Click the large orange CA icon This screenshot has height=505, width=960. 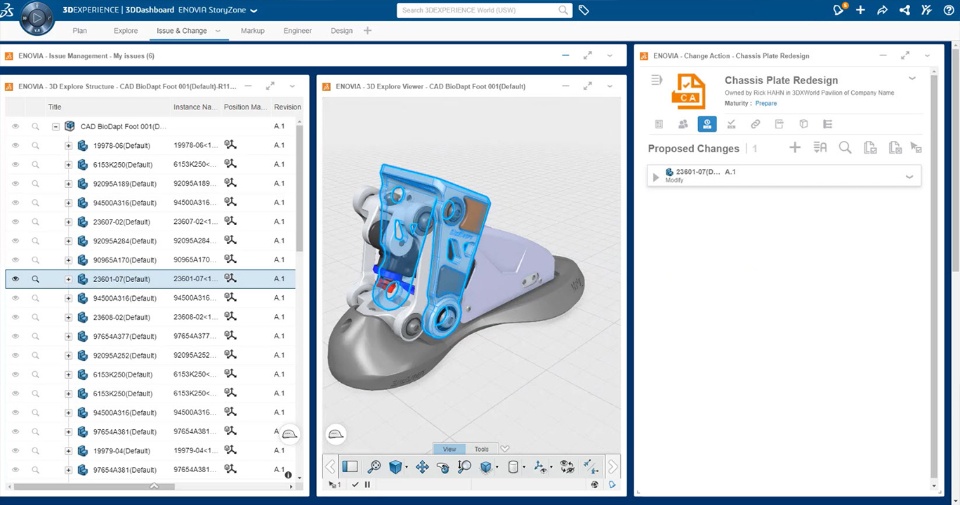point(688,91)
